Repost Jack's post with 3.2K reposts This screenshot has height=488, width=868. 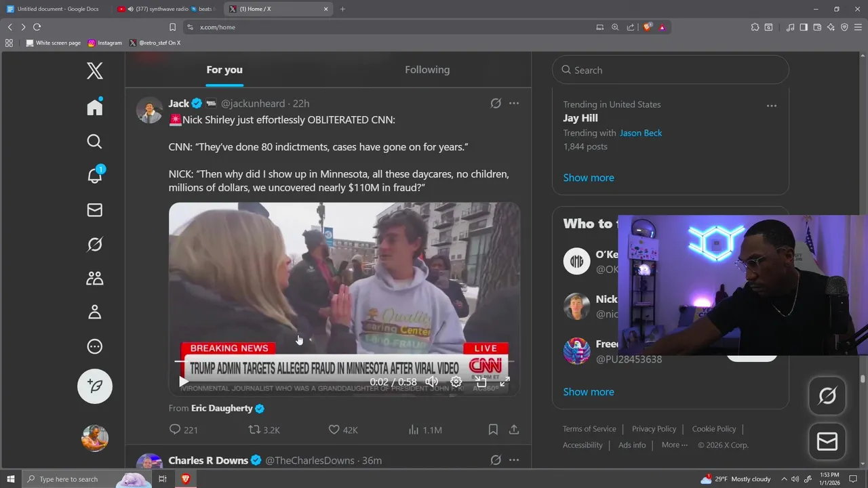point(264,430)
